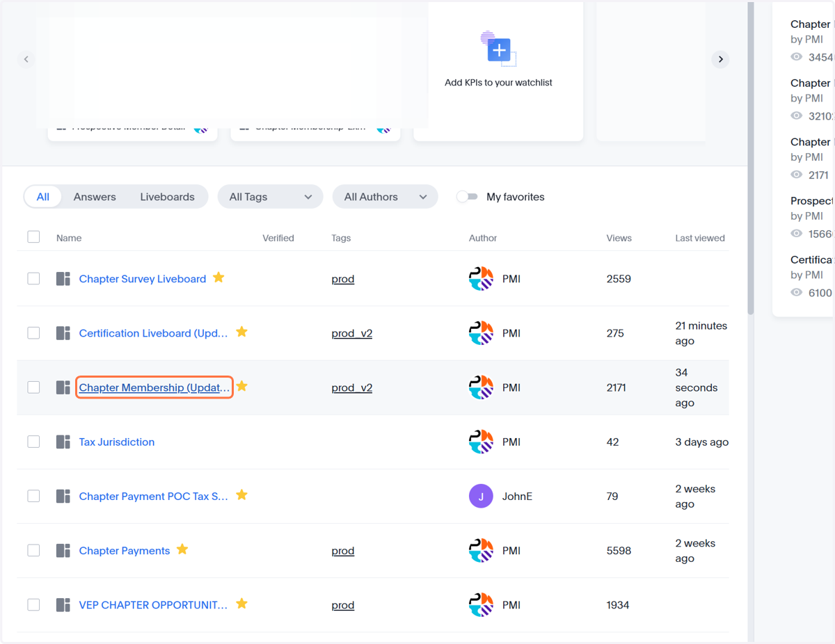
Task: Open Chapter Survey Liveboard link
Action: [143, 279]
